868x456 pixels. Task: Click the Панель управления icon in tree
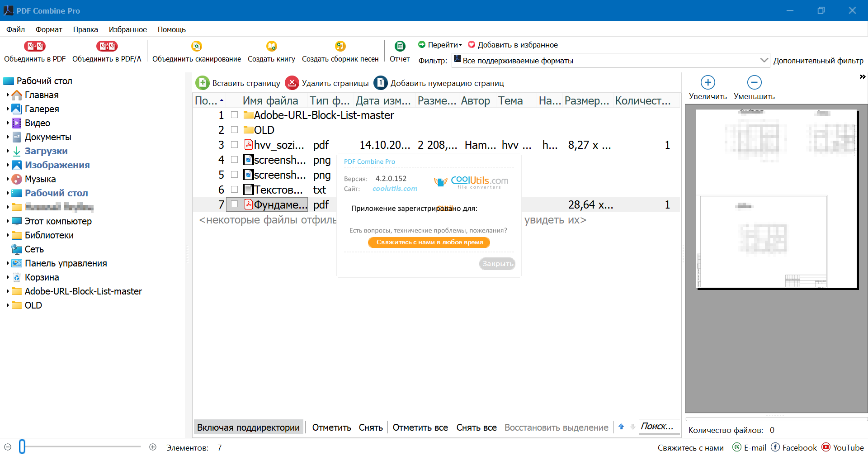[17, 263]
